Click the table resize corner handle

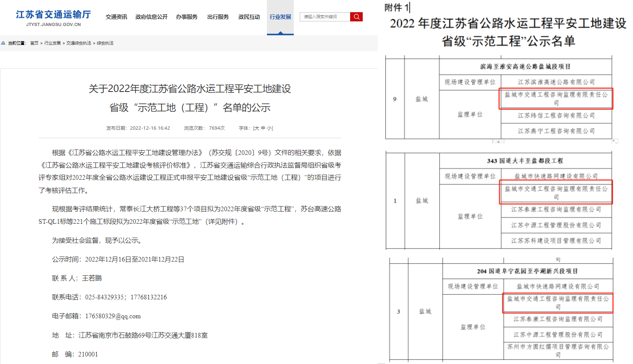(x=615, y=141)
